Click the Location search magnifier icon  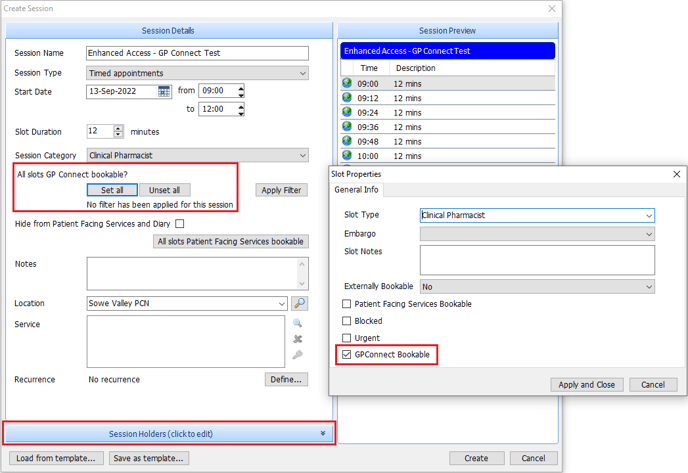pos(299,303)
